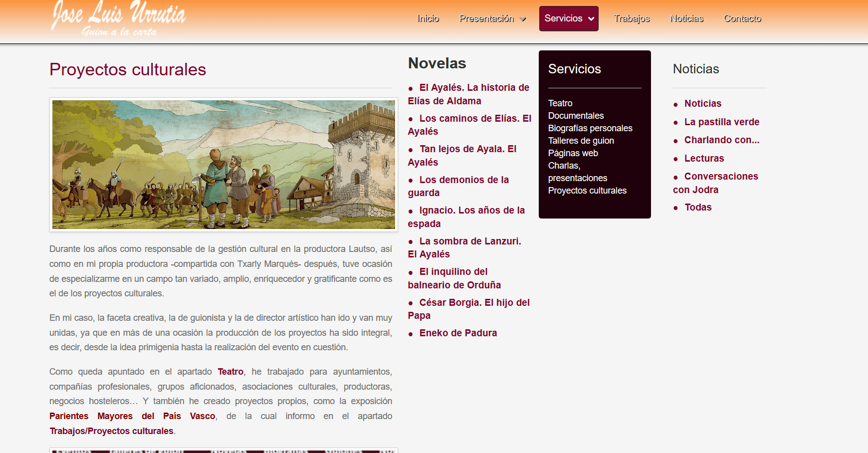Go to the Trabajos menu item

click(x=632, y=18)
